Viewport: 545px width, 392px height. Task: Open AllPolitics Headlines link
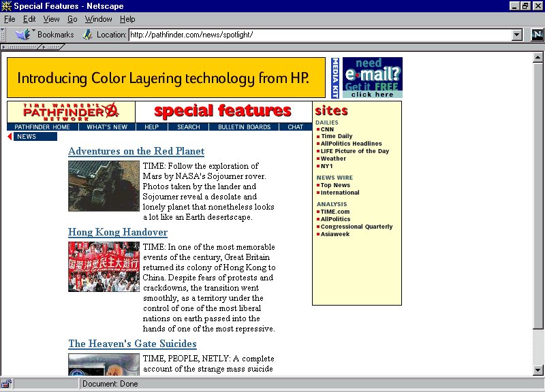pyautogui.click(x=351, y=144)
